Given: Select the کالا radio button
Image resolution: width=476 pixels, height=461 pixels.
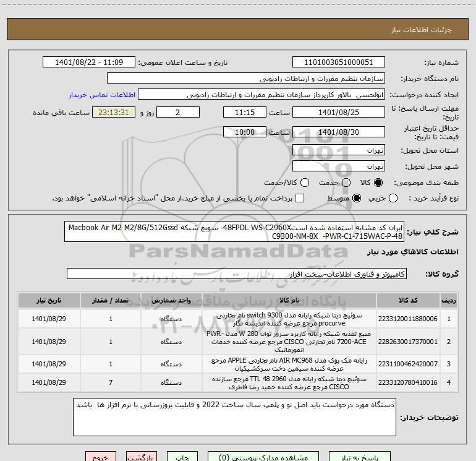Looking at the screenshot, I should point(378,183).
